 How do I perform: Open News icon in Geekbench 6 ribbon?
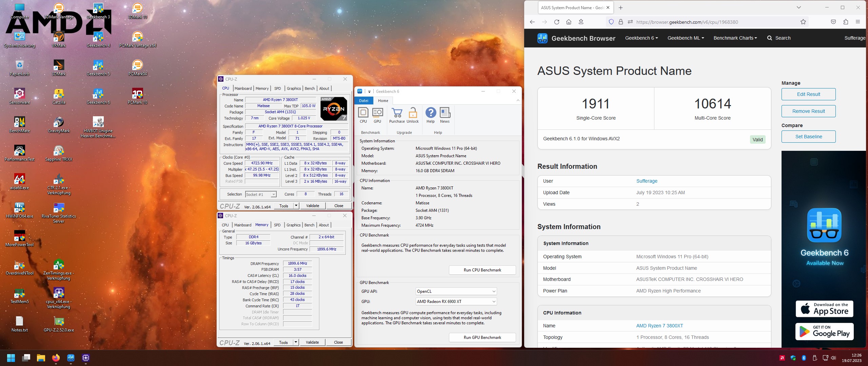[x=445, y=115]
